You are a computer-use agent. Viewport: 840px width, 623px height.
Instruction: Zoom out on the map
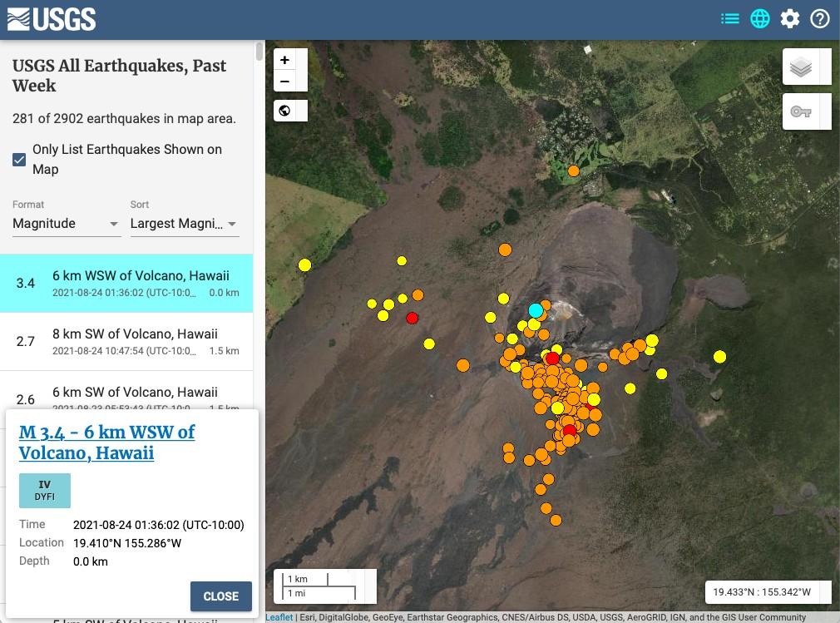pyautogui.click(x=285, y=82)
